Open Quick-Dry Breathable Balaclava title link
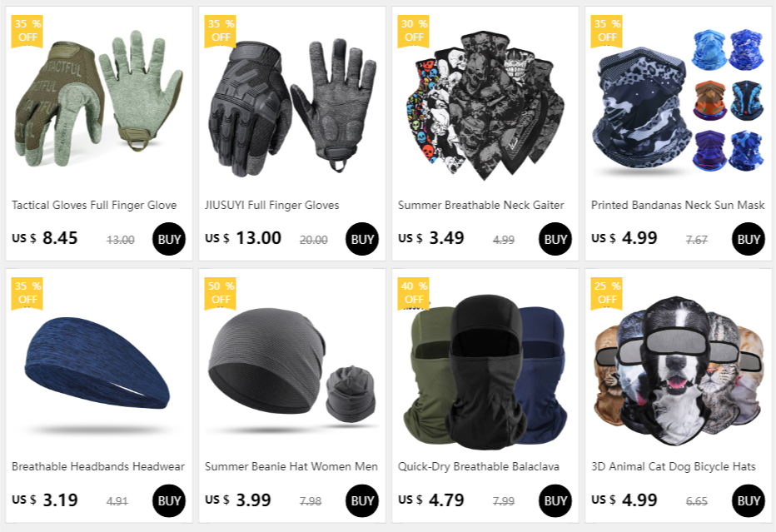This screenshot has width=776, height=532. (x=479, y=467)
